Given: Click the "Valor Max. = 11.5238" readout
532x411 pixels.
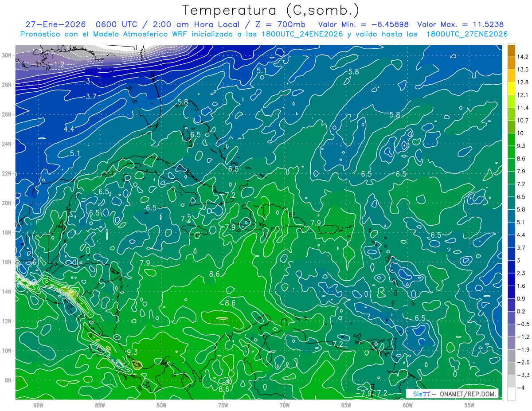Looking at the screenshot, I should click(x=461, y=24).
